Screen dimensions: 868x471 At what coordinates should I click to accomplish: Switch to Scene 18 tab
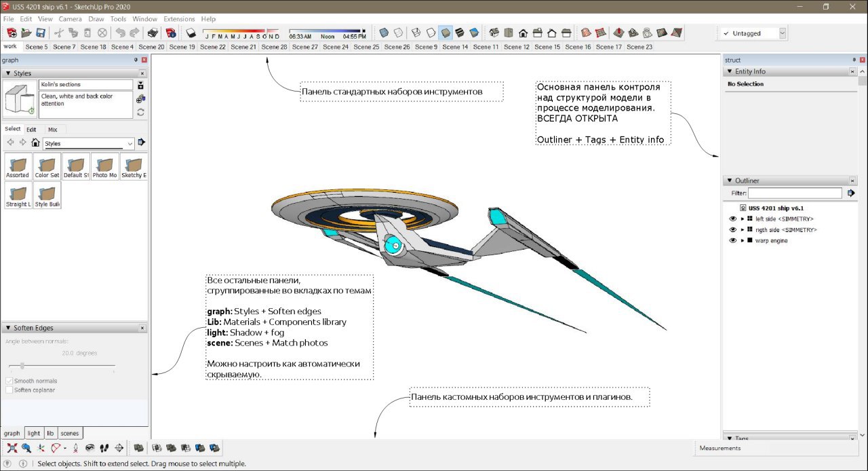click(93, 47)
